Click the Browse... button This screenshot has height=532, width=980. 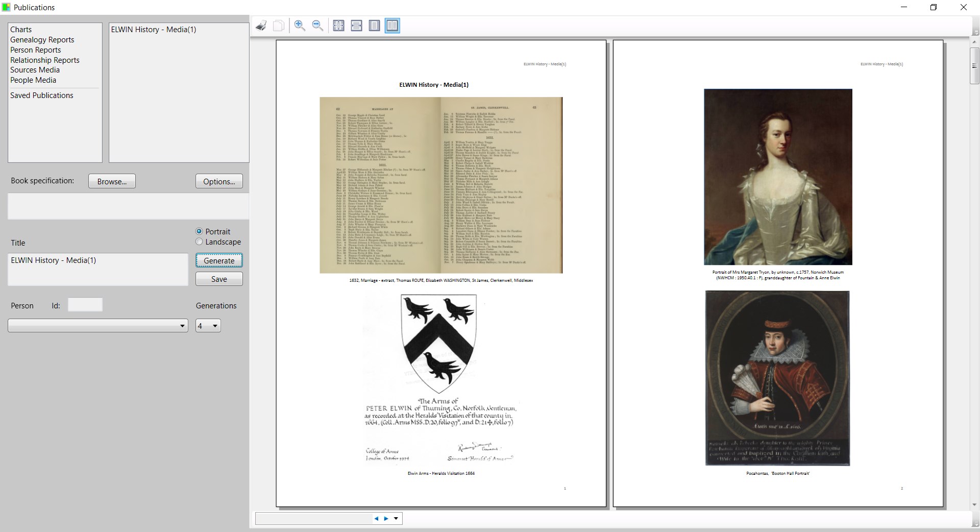112,181
